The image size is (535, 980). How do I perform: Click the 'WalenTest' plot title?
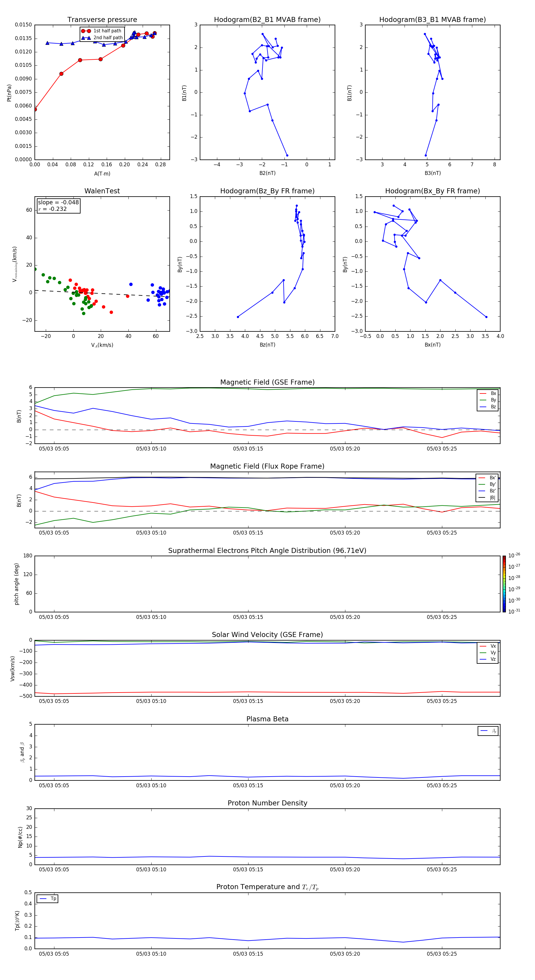click(x=102, y=191)
